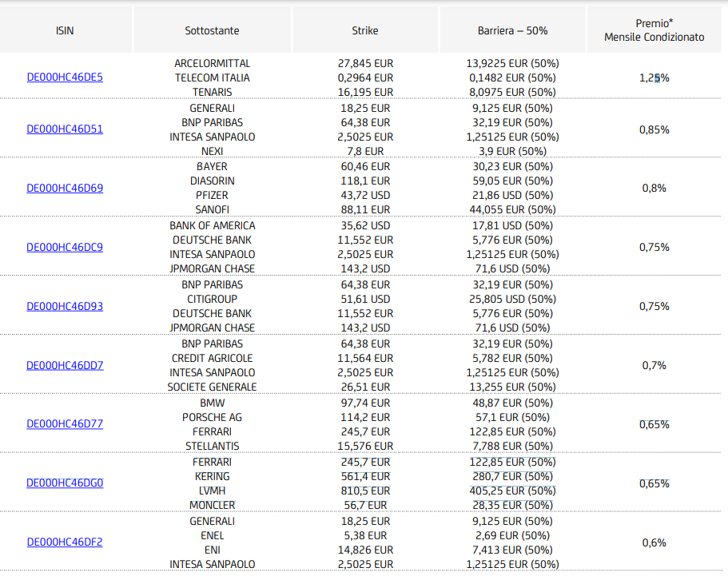728x576 pixels.
Task: Select barrier value 7,413 EUR (50%)
Action: coord(512,550)
